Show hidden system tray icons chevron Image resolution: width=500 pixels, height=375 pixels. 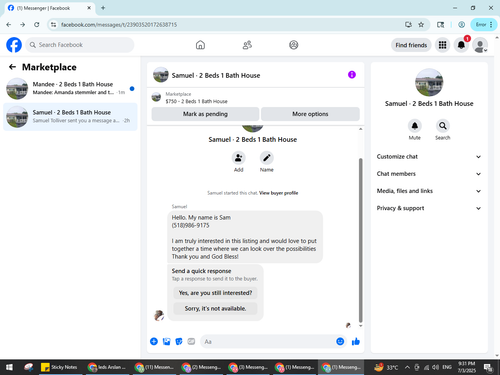pyautogui.click(x=407, y=367)
